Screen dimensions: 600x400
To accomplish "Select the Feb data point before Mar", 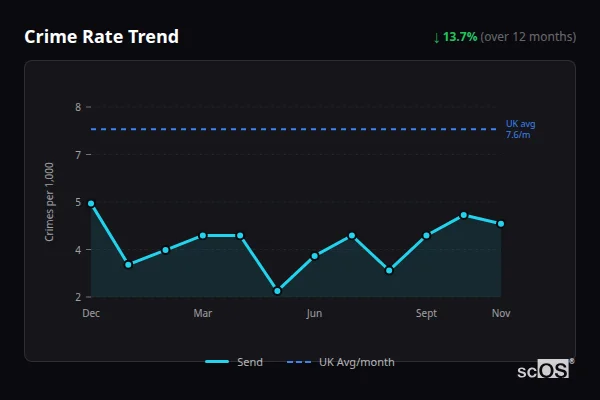I will (x=166, y=250).
